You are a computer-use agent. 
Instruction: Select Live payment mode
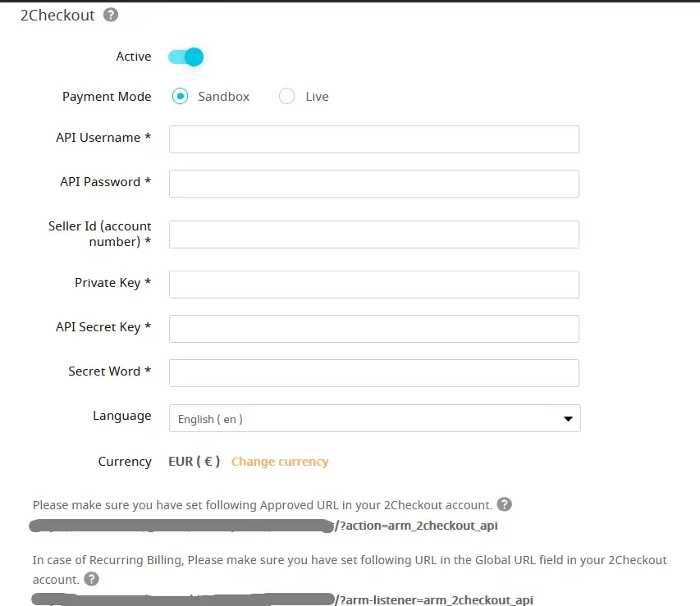(286, 97)
